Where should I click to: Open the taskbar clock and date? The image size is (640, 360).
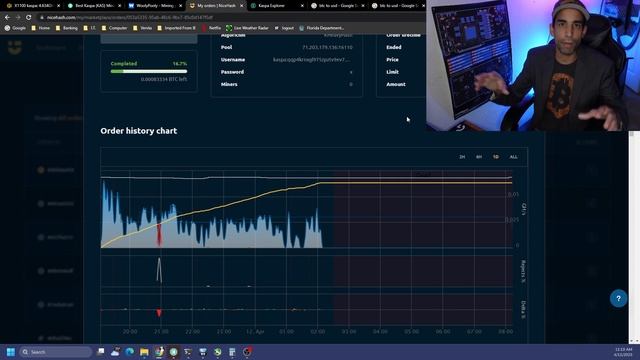click(622, 352)
